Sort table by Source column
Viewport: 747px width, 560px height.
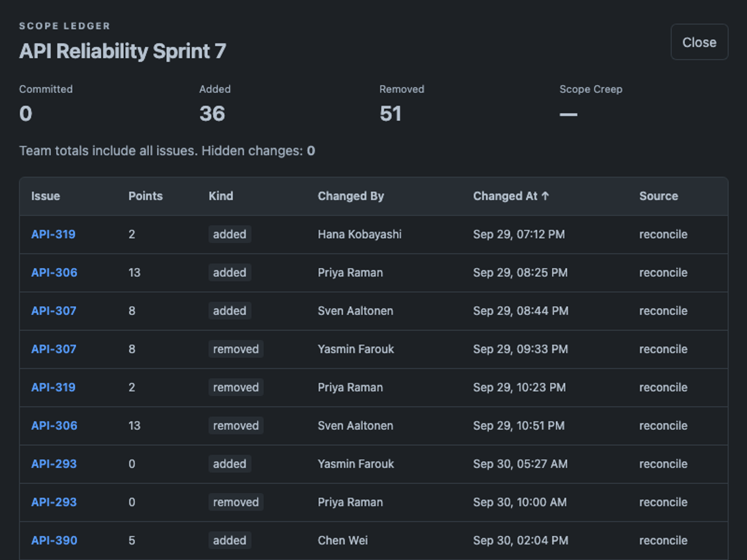(659, 196)
